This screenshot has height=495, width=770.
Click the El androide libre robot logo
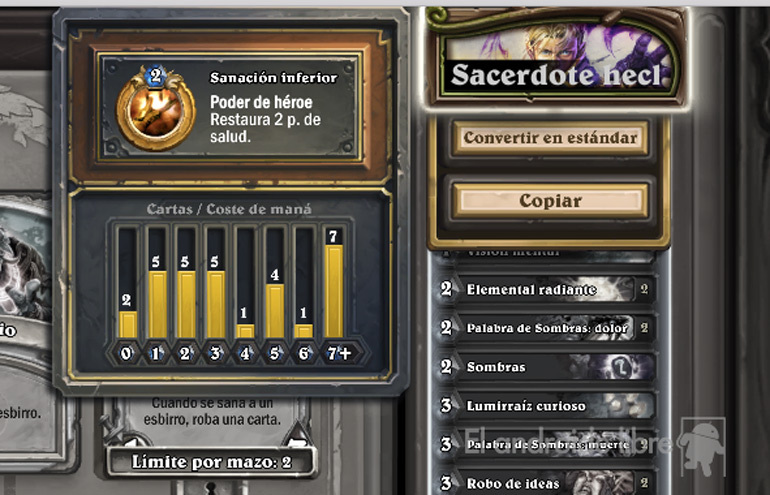click(x=701, y=446)
